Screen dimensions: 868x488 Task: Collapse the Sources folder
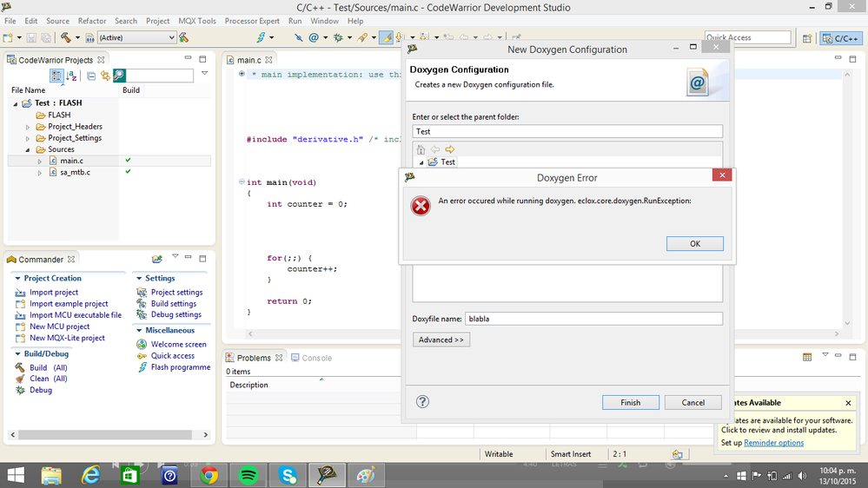pyautogui.click(x=28, y=150)
